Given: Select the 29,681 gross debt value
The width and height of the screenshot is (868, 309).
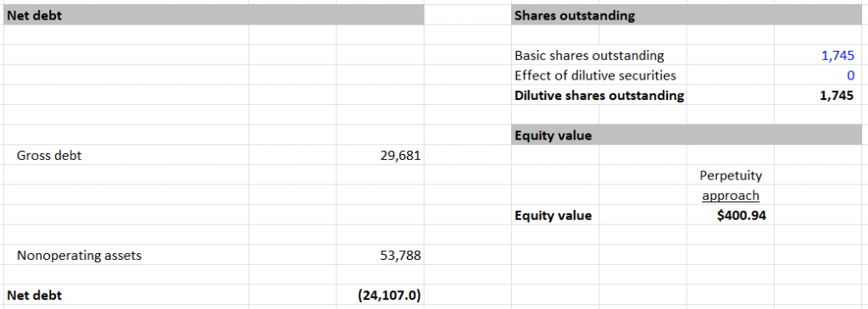Looking at the screenshot, I should point(401,155).
